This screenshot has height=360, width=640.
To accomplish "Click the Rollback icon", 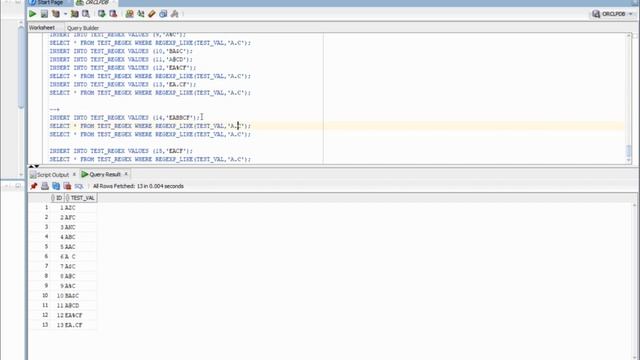I will coord(113,14).
